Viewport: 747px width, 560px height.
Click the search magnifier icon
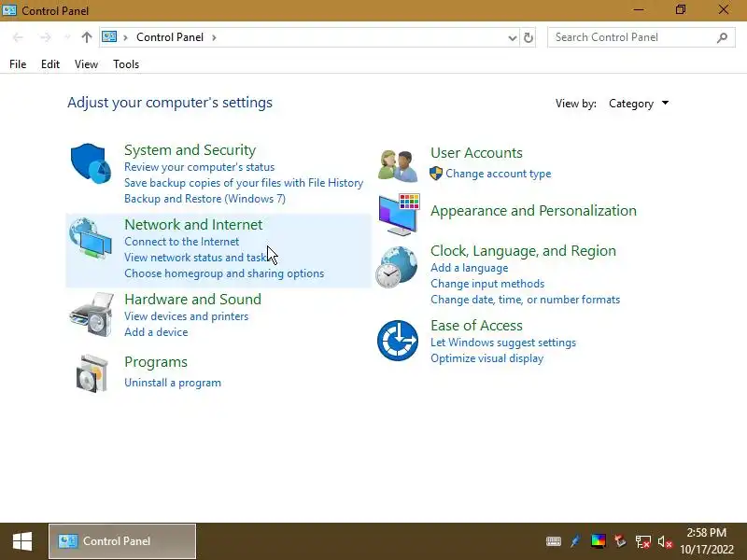pyautogui.click(x=722, y=37)
